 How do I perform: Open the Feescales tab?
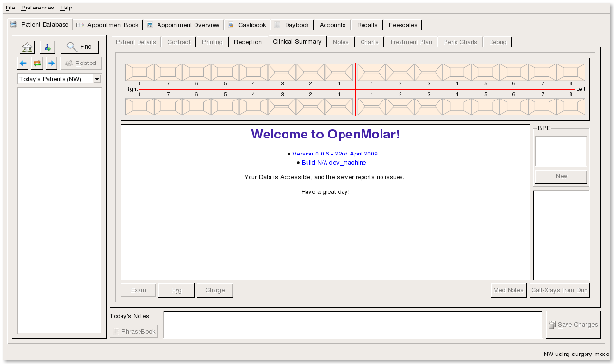(x=402, y=25)
